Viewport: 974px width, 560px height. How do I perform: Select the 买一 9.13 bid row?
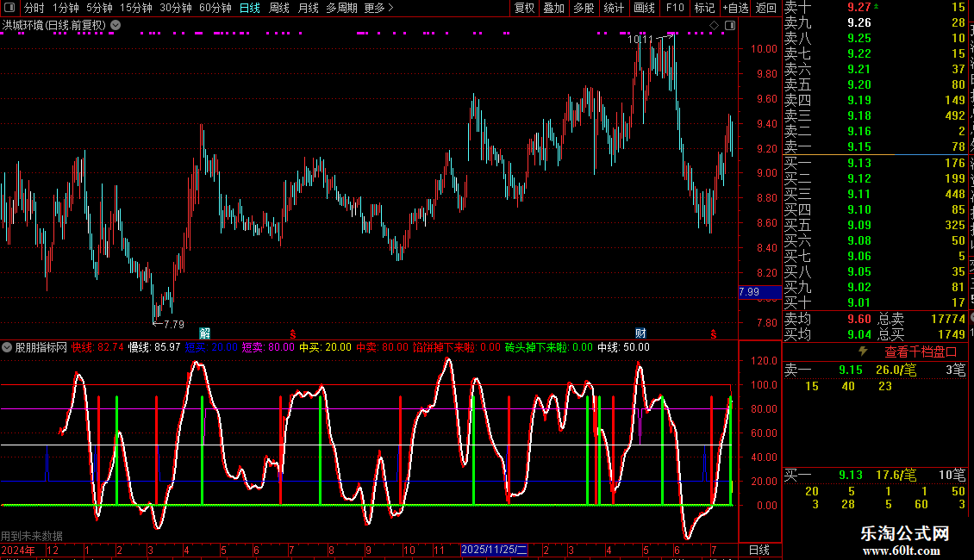click(875, 163)
